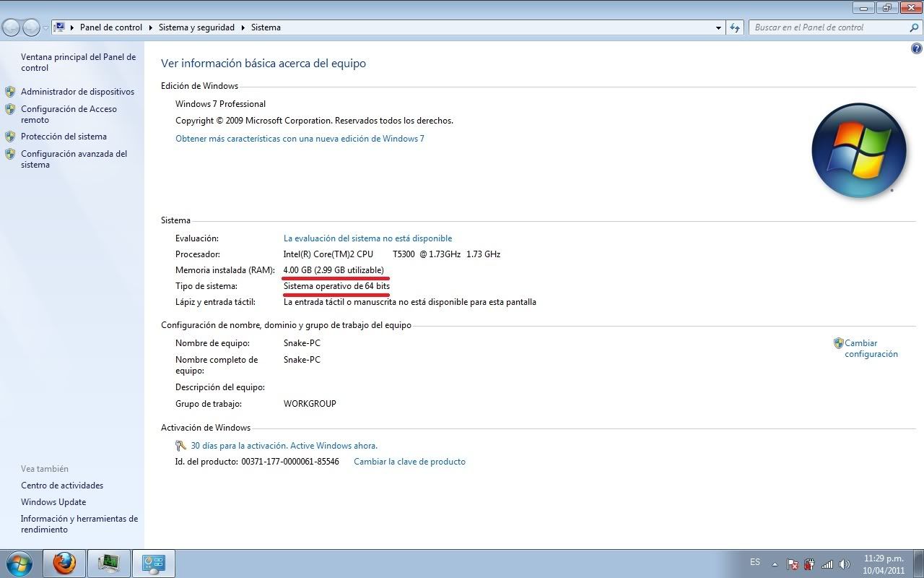Click Sistema operativo de 64 bits text

(336, 286)
